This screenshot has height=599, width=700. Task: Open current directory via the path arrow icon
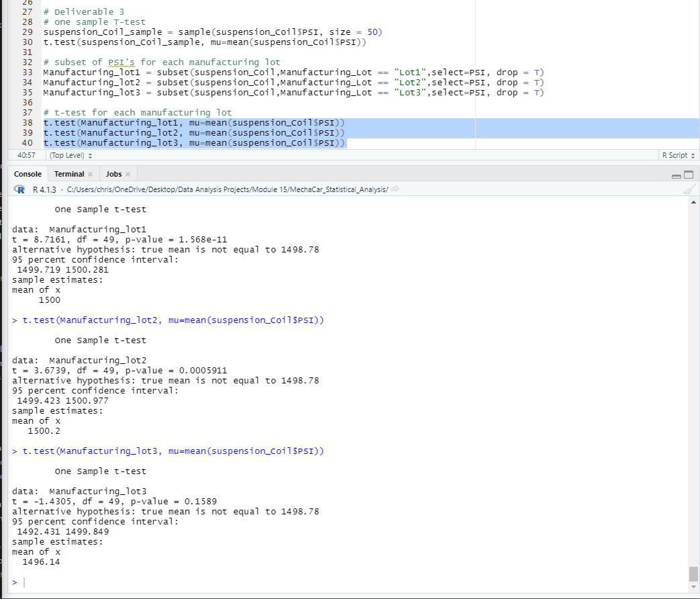[395, 189]
